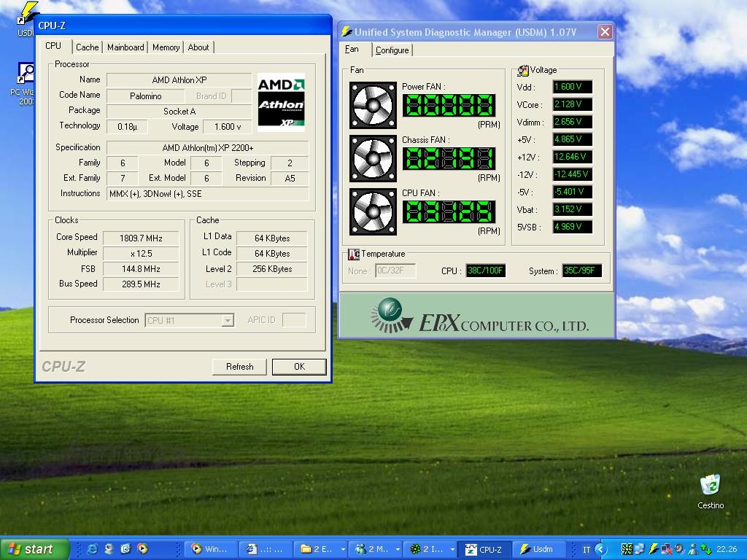Click the Vbat value 3.152 V
Screen dimensions: 747x560
(x=572, y=209)
